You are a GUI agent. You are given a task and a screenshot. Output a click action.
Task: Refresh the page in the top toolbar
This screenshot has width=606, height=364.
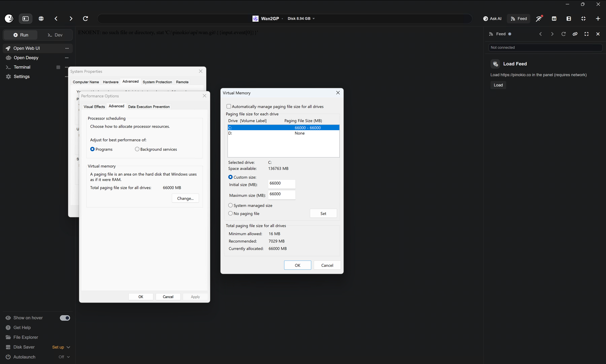[85, 18]
